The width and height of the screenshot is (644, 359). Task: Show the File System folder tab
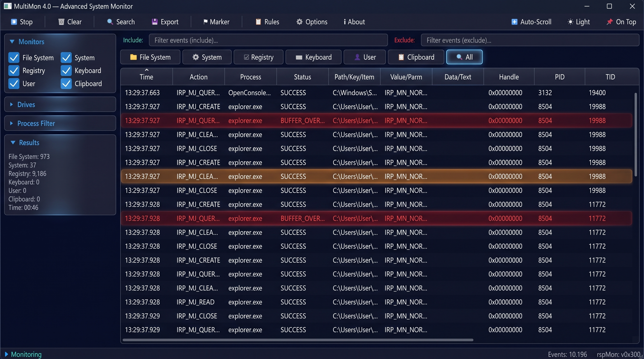(x=150, y=57)
